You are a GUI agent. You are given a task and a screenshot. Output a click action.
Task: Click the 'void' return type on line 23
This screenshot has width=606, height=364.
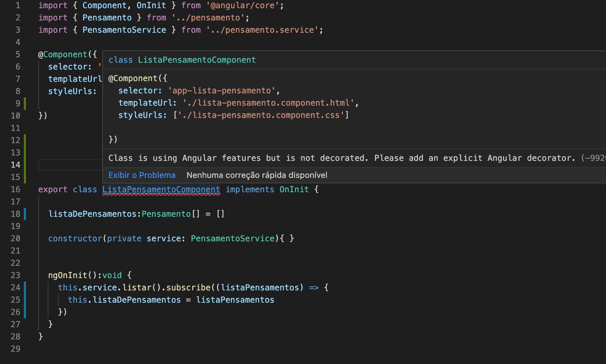112,275
